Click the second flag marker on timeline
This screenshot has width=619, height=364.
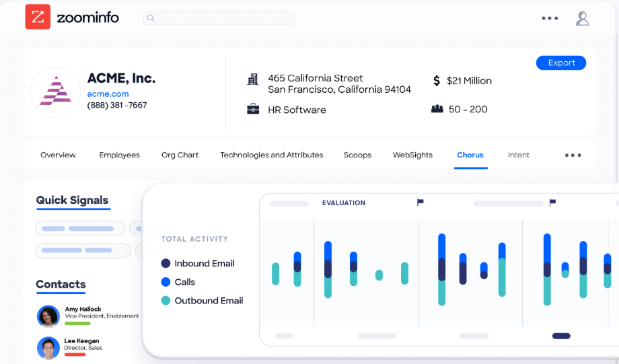pyautogui.click(x=552, y=203)
